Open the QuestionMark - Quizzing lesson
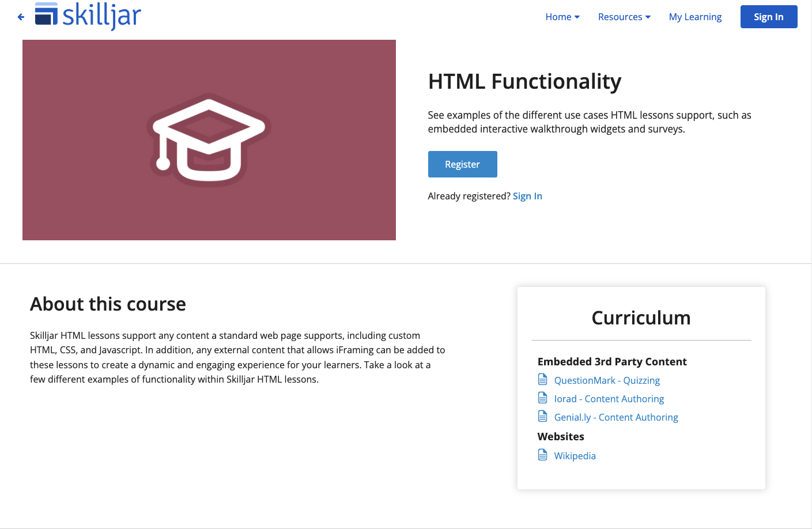The height and width of the screenshot is (529, 812). [607, 380]
